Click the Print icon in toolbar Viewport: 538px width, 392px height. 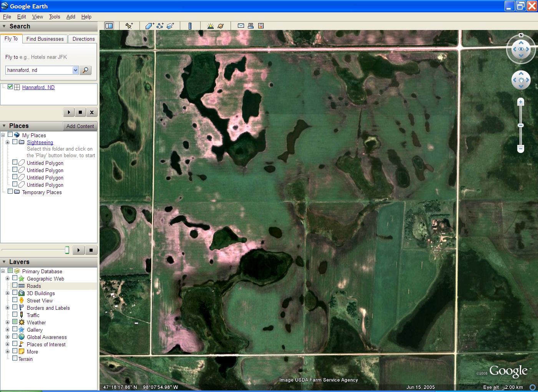[251, 26]
